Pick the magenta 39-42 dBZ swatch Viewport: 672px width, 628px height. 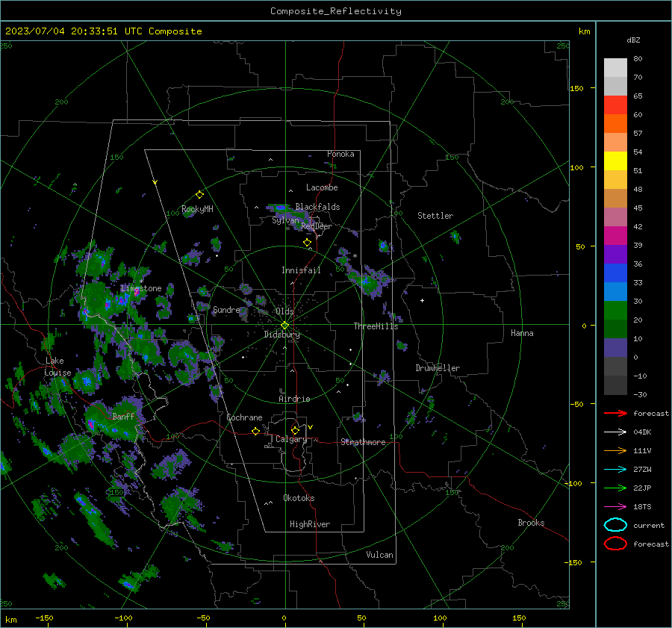pyautogui.click(x=615, y=235)
